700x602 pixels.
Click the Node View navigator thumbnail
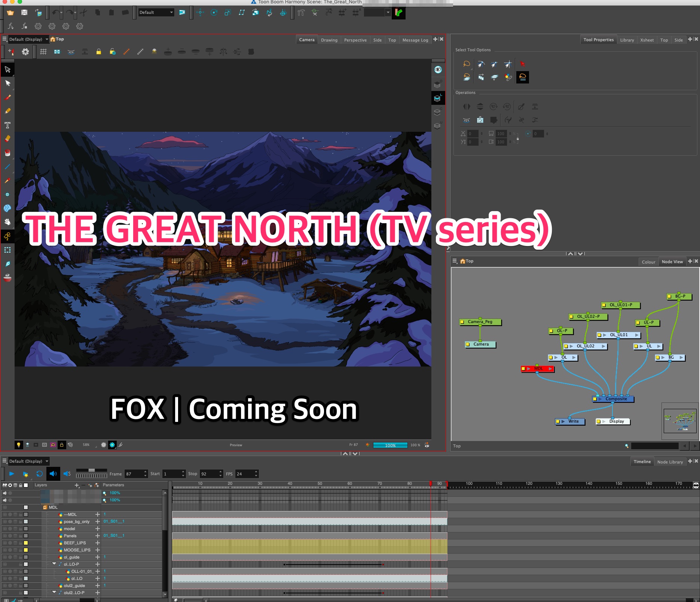(x=679, y=421)
